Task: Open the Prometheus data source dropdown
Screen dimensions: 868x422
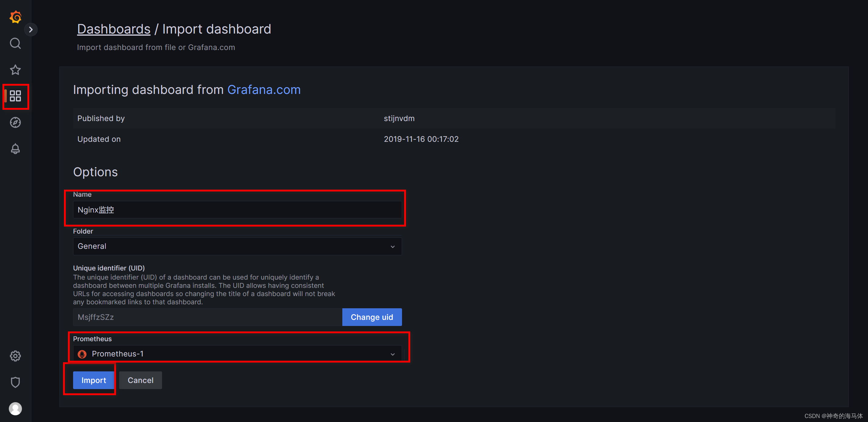Action: coord(237,354)
